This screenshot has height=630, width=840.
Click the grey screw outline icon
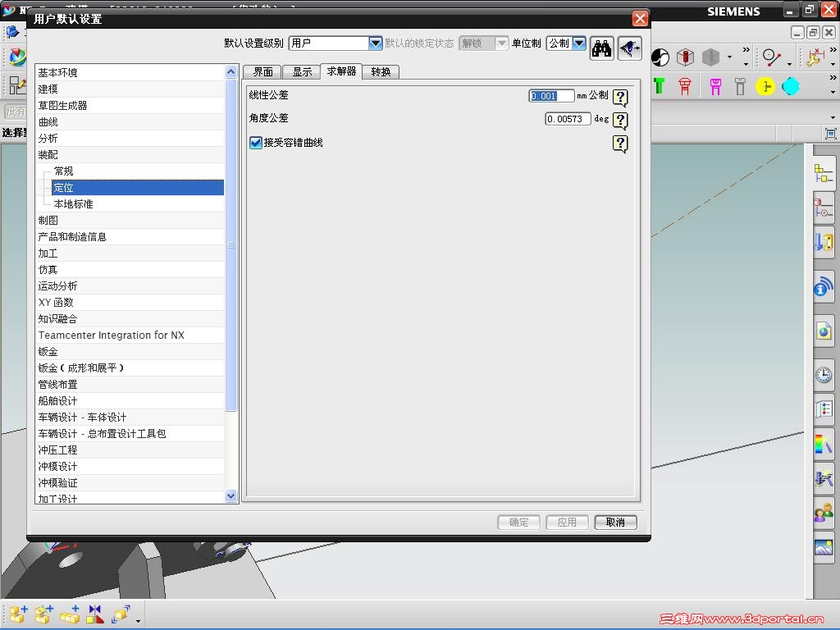pyautogui.click(x=740, y=85)
